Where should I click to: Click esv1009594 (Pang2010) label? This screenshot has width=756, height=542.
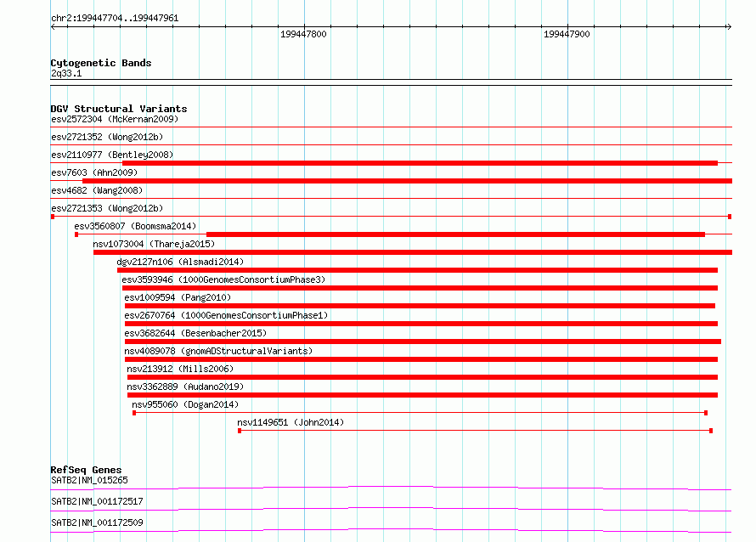pos(178,297)
